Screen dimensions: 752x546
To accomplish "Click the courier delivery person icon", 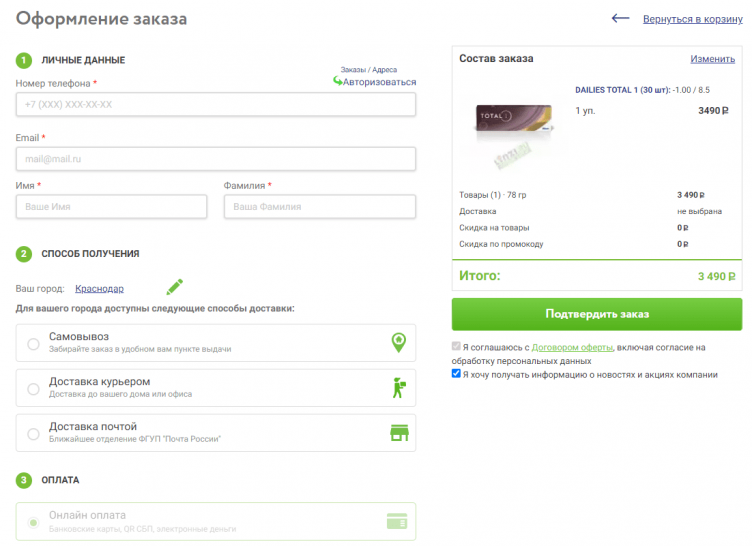I will 399,388.
